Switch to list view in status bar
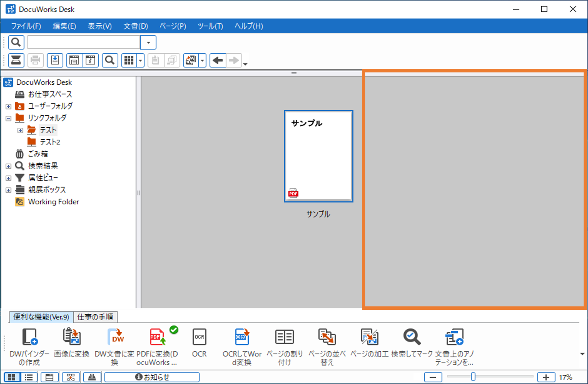 click(29, 377)
